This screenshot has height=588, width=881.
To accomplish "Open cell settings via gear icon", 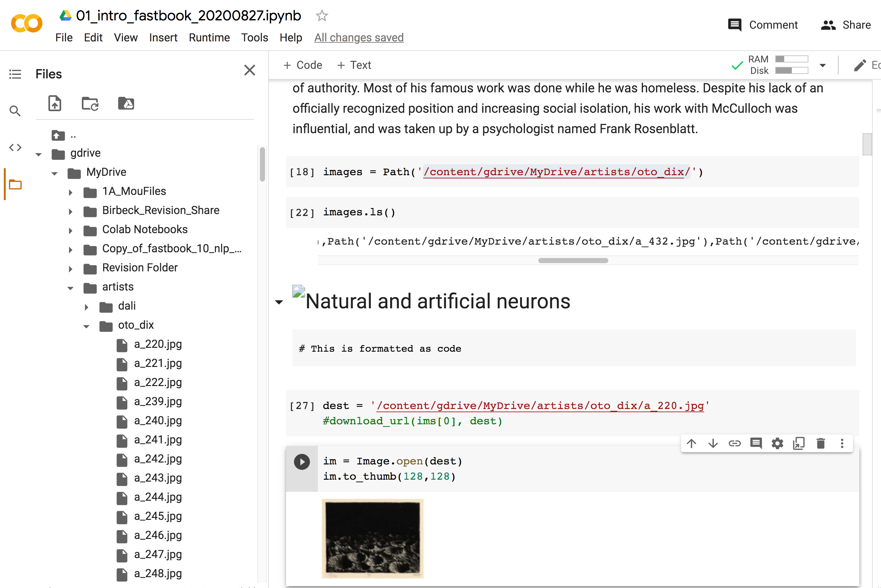I will click(x=777, y=444).
